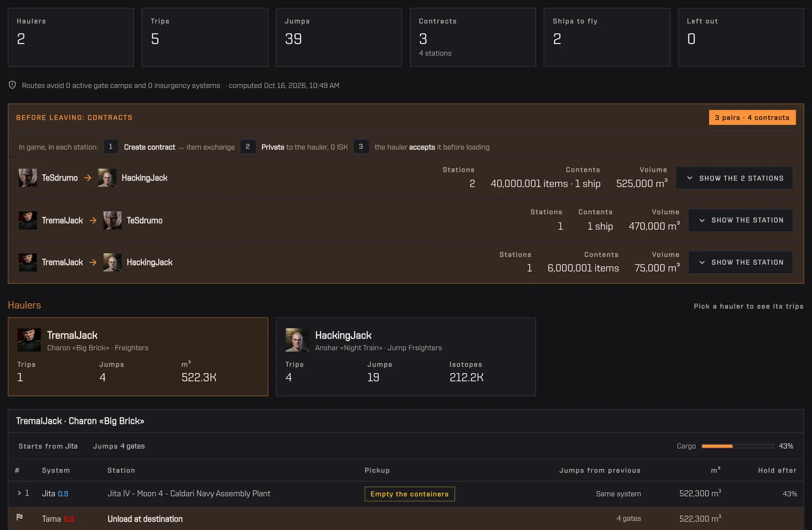This screenshot has height=530, width=812.
Task: Click the "Same system" value in the Jita row
Action: [x=618, y=494]
